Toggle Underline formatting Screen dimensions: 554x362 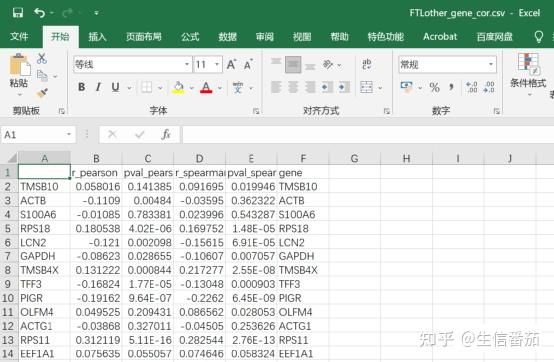(115, 87)
